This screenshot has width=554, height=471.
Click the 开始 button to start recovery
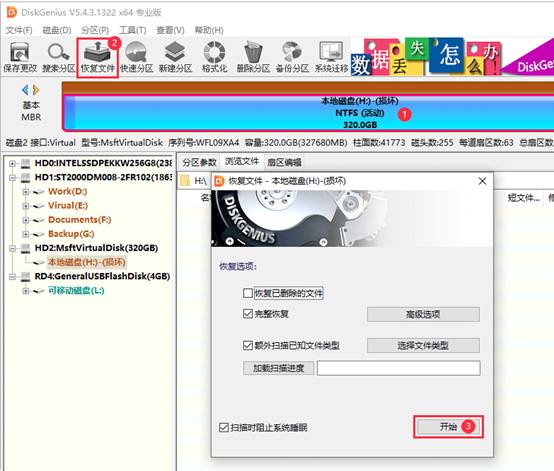[x=448, y=427]
